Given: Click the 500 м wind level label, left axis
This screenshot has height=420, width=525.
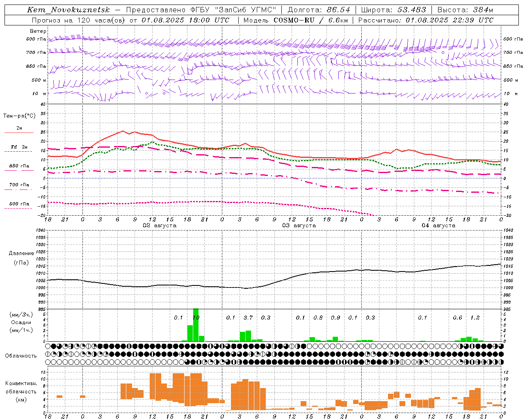Looking at the screenshot, I should click(39, 80).
